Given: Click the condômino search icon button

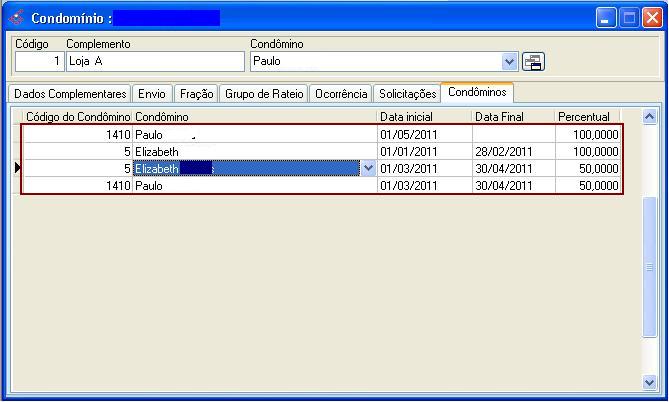Looking at the screenshot, I should point(533,62).
